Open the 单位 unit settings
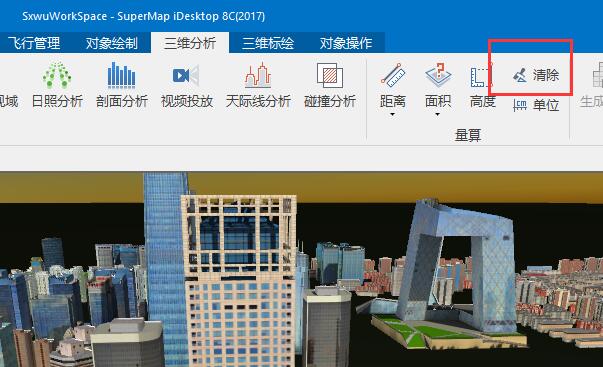The height and width of the screenshot is (367, 603). coord(536,105)
